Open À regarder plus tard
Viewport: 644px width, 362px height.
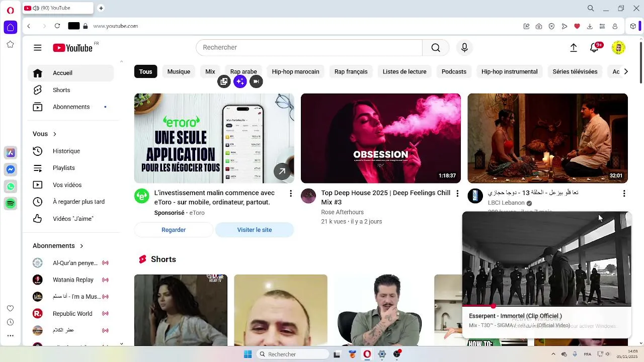click(x=70, y=202)
